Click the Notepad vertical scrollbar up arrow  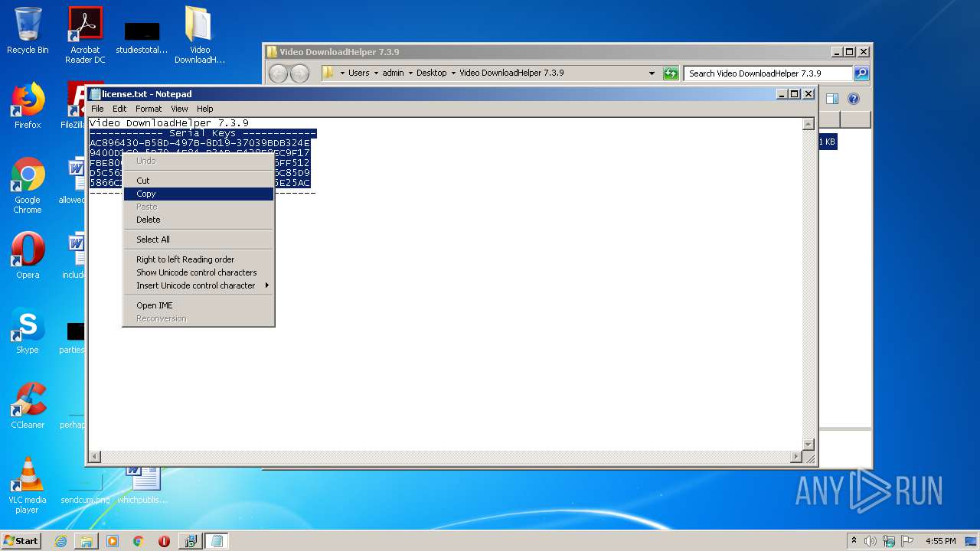[x=808, y=124]
